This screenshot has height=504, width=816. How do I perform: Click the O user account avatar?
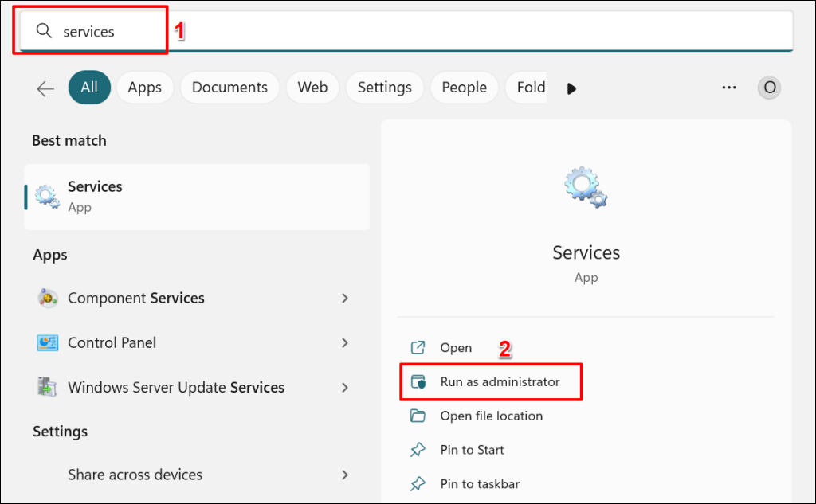pyautogui.click(x=769, y=88)
